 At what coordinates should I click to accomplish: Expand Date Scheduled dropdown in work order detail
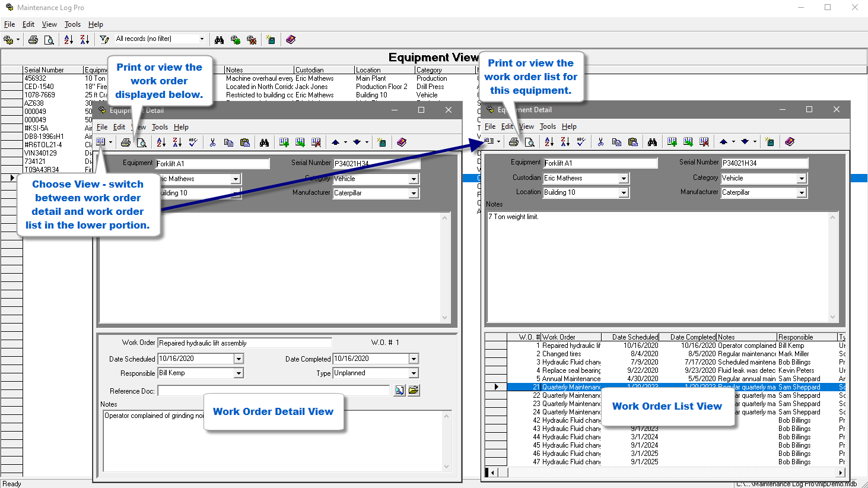[x=239, y=359]
